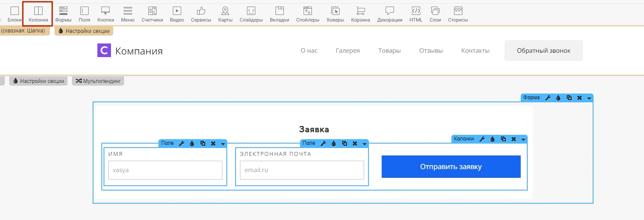The height and width of the screenshot is (220, 644).
Task: Delete the Форма element
Action: 580,98
